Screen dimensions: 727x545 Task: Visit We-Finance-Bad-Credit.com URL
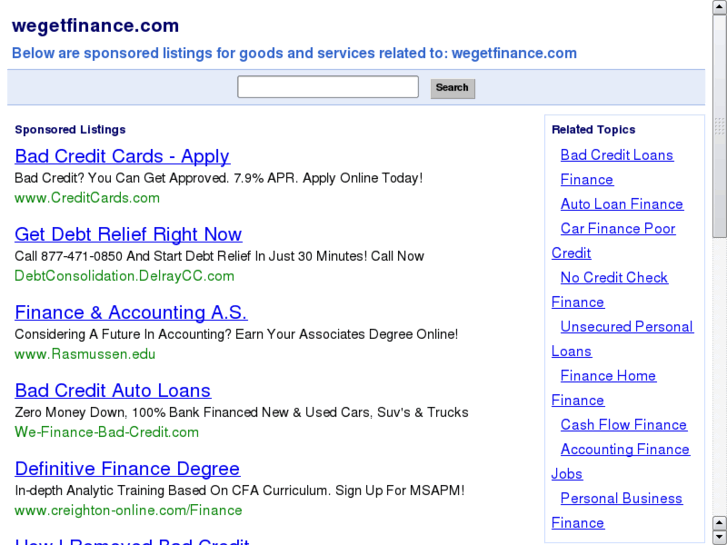click(107, 432)
